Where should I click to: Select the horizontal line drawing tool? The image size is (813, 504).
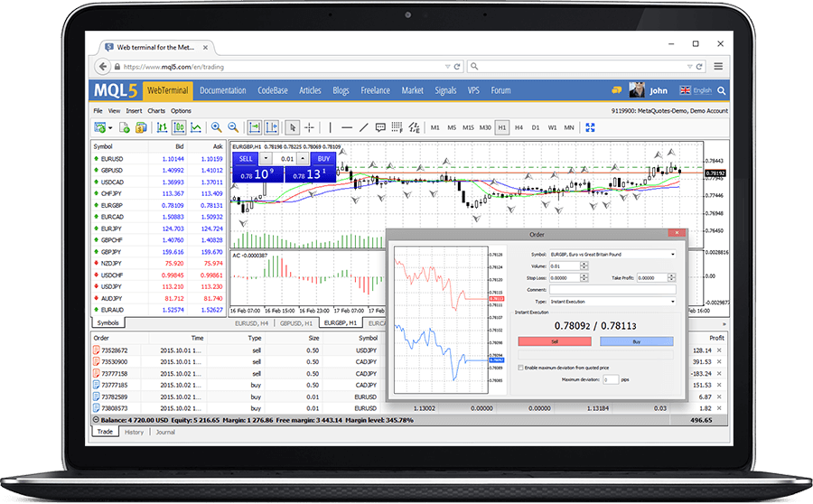347,127
